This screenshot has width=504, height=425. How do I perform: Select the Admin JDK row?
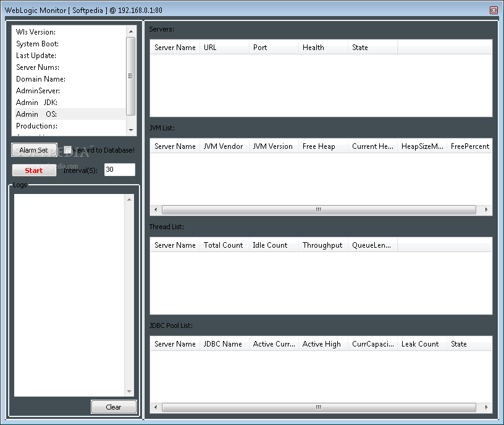click(x=70, y=102)
